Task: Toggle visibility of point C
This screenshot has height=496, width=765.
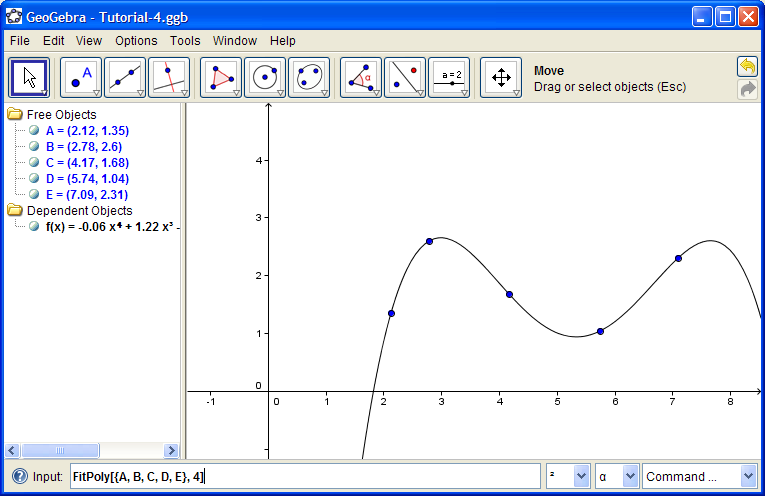Action: click(x=34, y=162)
